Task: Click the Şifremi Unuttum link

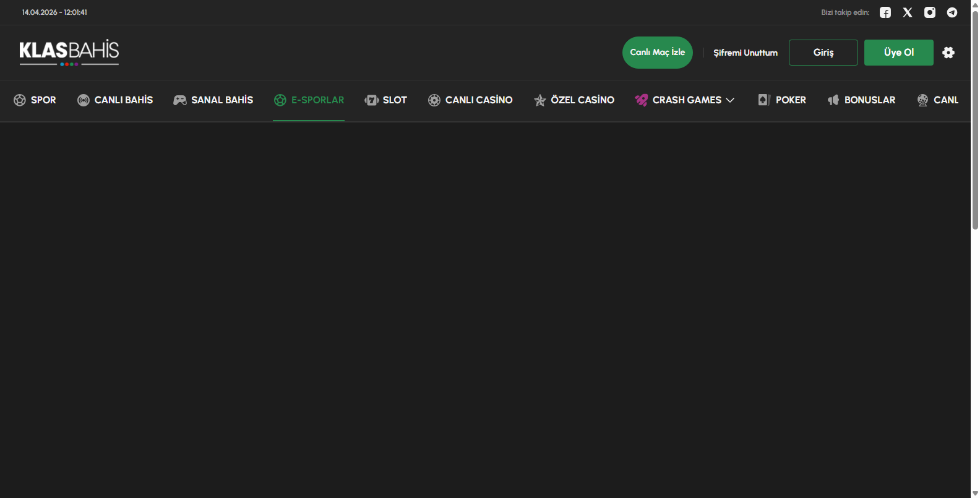Action: (x=746, y=53)
